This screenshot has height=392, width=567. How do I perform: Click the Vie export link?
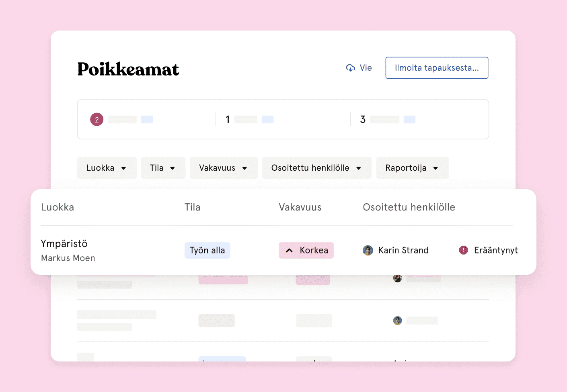[359, 68]
